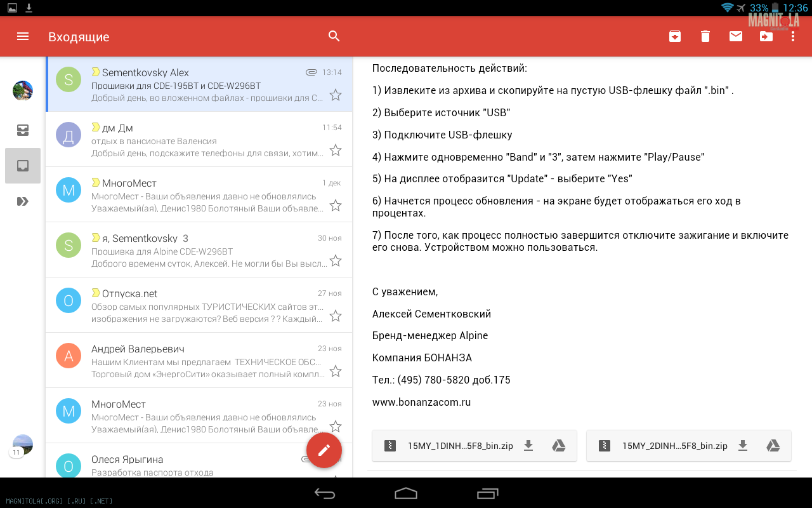Open priority/important label sidebar icon
This screenshot has width=812, height=508.
23,201
